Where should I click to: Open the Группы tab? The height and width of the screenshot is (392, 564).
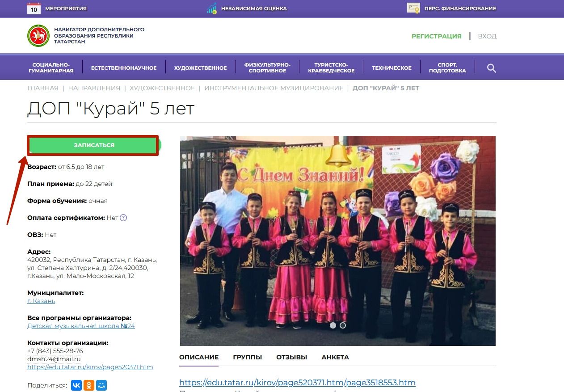pyautogui.click(x=247, y=357)
